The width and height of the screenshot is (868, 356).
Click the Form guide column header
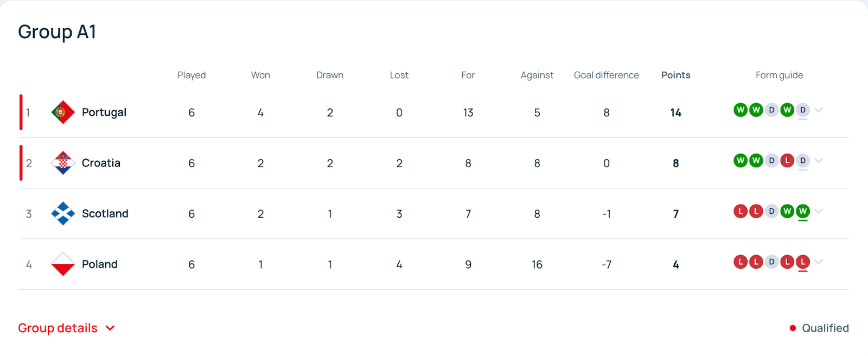(779, 75)
